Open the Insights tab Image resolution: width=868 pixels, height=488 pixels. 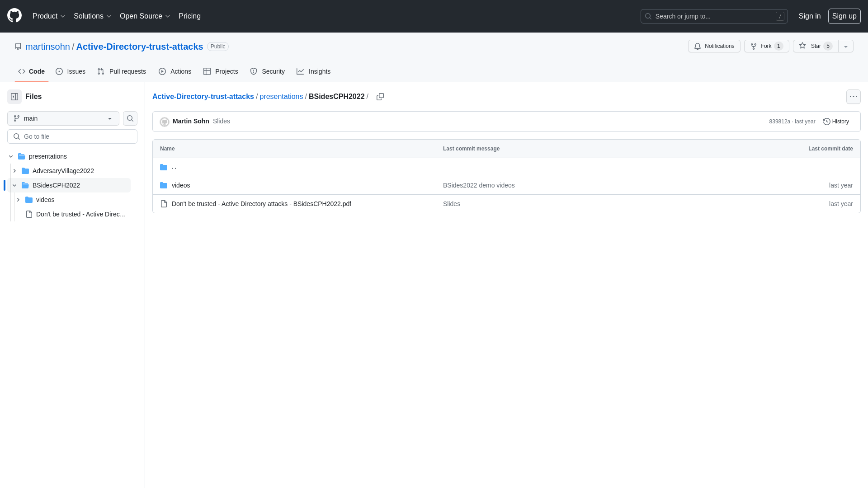click(314, 71)
